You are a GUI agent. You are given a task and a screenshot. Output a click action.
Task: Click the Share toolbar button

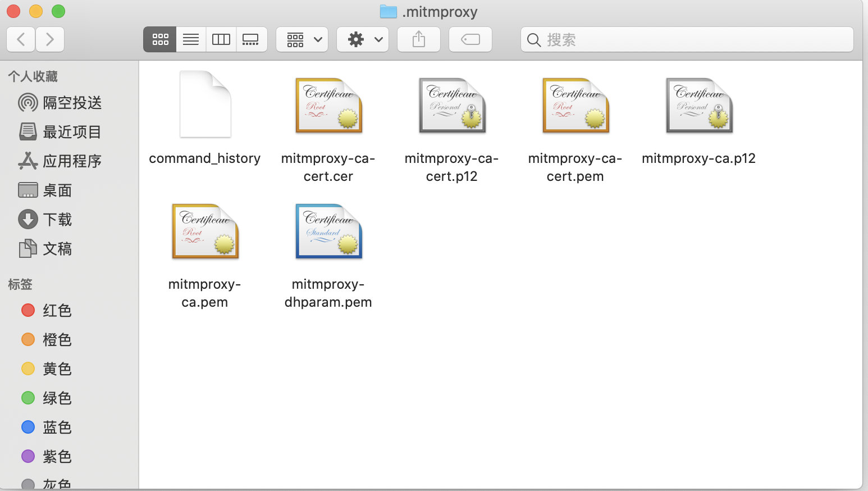[x=419, y=39]
